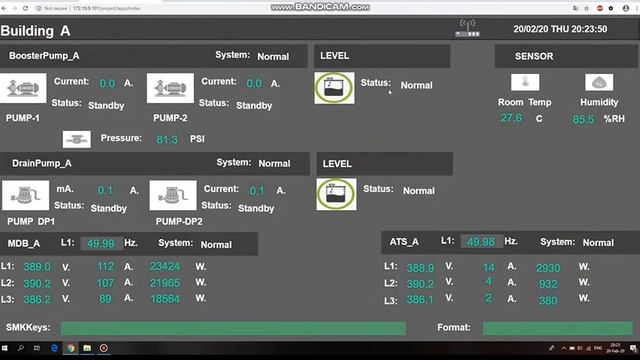640x360 pixels.
Task: Click the MDB_A L1 voltage 389.0
Action: (37, 267)
